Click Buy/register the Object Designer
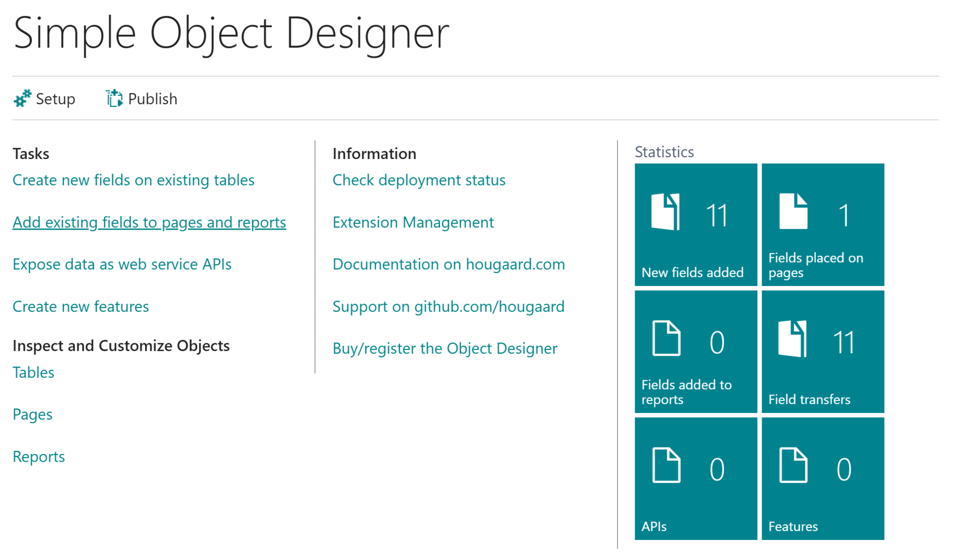The height and width of the screenshot is (560, 953). [x=444, y=348]
